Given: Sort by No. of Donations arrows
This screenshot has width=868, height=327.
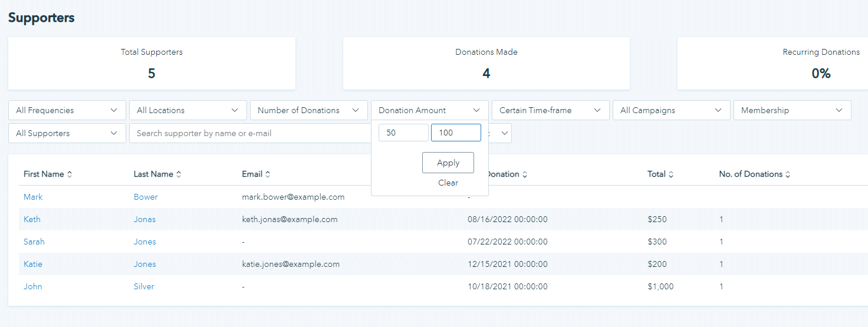Looking at the screenshot, I should [x=788, y=174].
